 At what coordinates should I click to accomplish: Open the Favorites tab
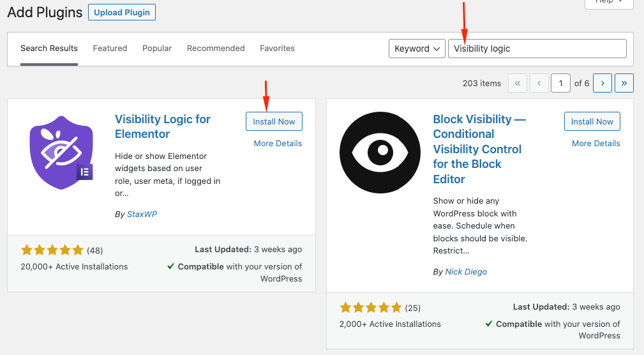coord(277,49)
